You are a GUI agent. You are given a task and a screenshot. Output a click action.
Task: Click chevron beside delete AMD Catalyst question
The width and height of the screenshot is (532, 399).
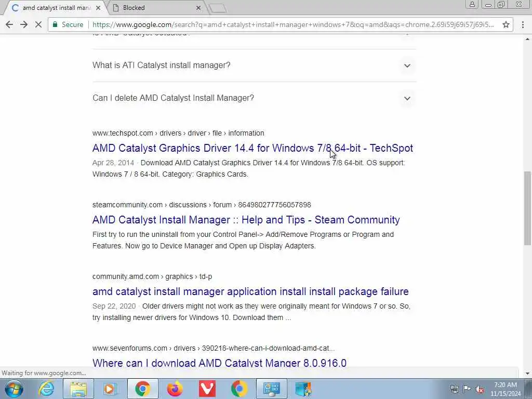pos(407,98)
